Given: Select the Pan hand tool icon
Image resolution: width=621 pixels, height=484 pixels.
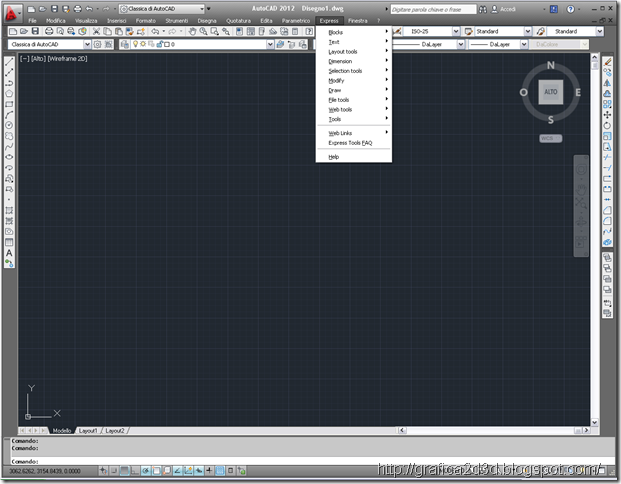Looking at the screenshot, I should (192, 31).
